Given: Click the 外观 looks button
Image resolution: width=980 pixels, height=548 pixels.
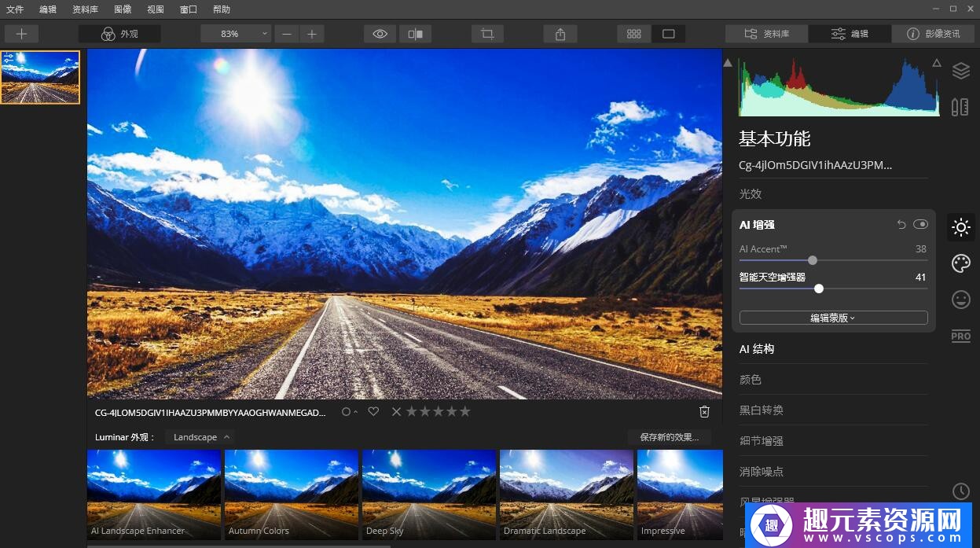Looking at the screenshot, I should click(119, 34).
